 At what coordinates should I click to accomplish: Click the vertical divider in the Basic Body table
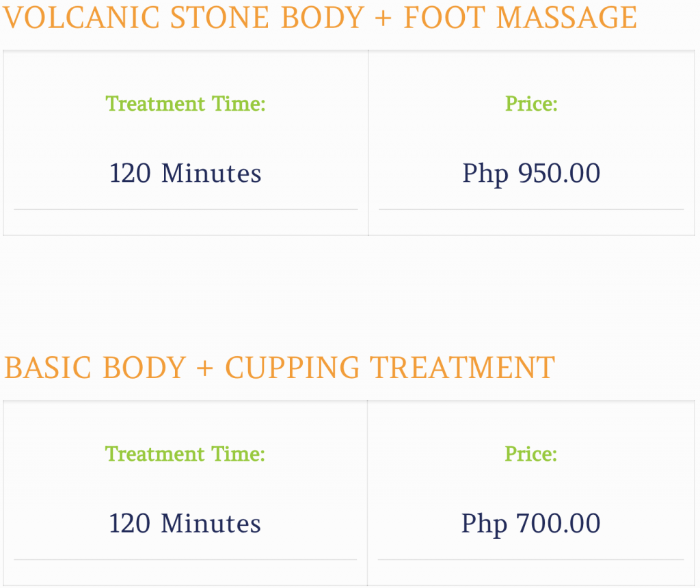coord(367,492)
